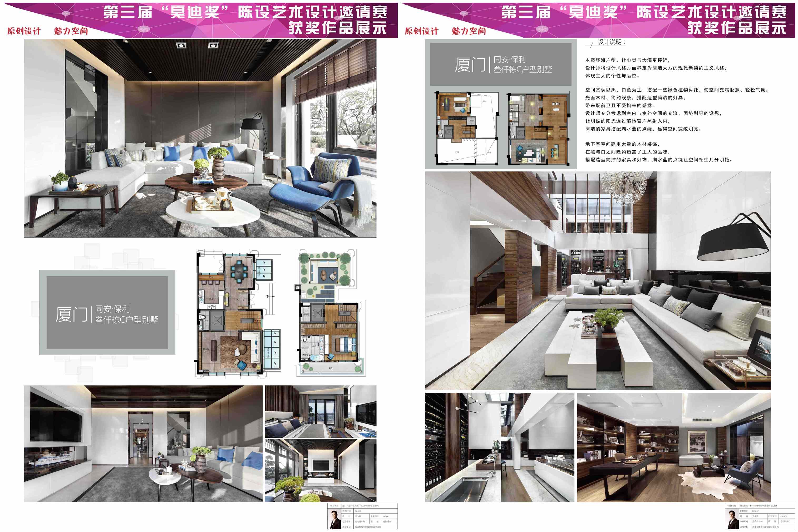The width and height of the screenshot is (798, 532).
Task: Click the 原创设计 red text on left banner
Action: point(24,31)
